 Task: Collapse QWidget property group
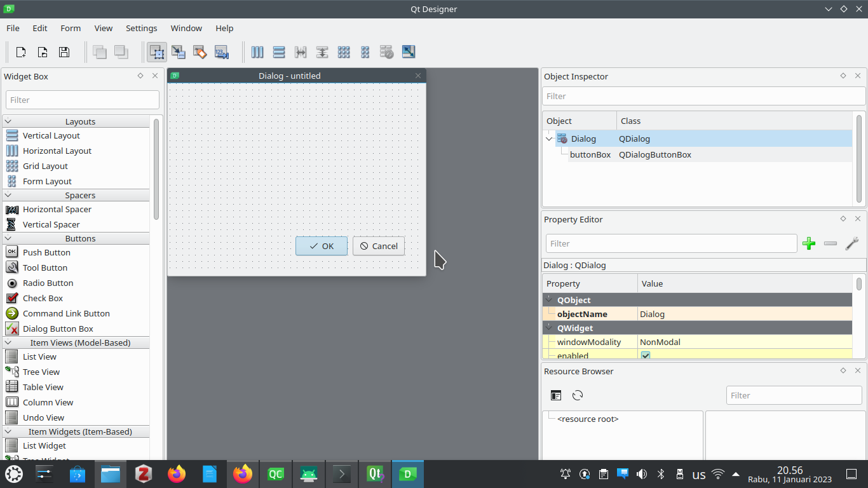549,327
